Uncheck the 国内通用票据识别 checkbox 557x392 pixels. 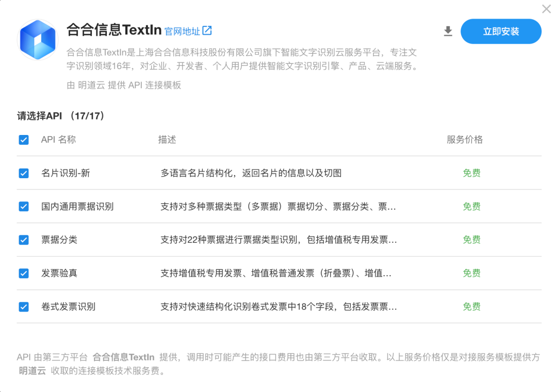24,207
